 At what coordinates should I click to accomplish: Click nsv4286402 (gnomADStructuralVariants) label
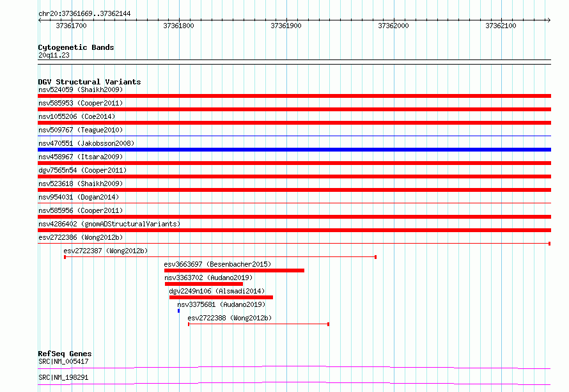coord(109,224)
